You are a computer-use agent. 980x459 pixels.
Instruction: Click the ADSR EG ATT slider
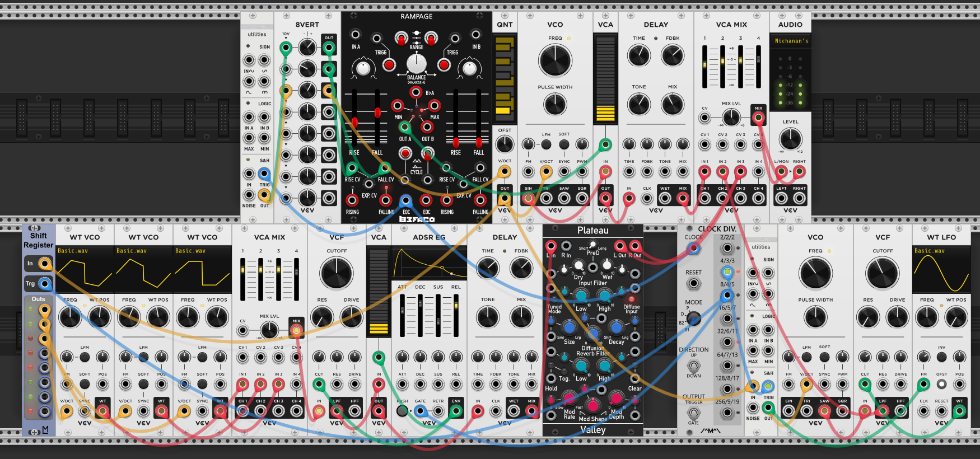pos(403,315)
